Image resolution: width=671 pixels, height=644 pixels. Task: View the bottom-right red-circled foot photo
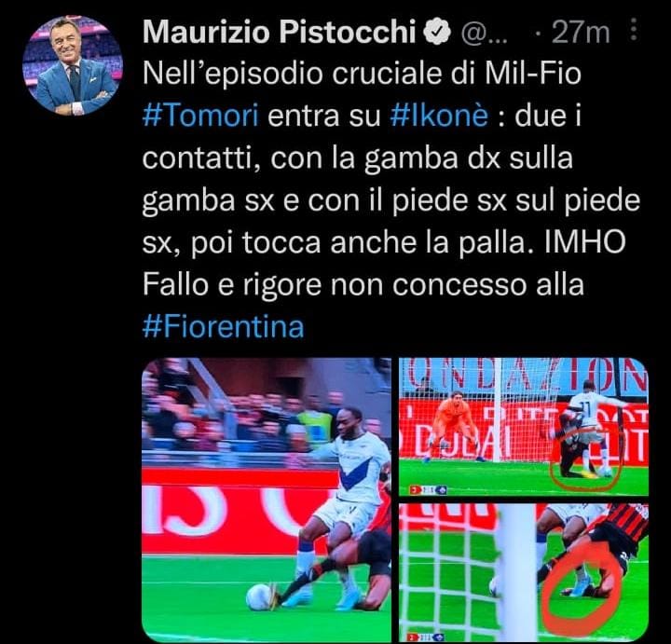tap(524, 572)
